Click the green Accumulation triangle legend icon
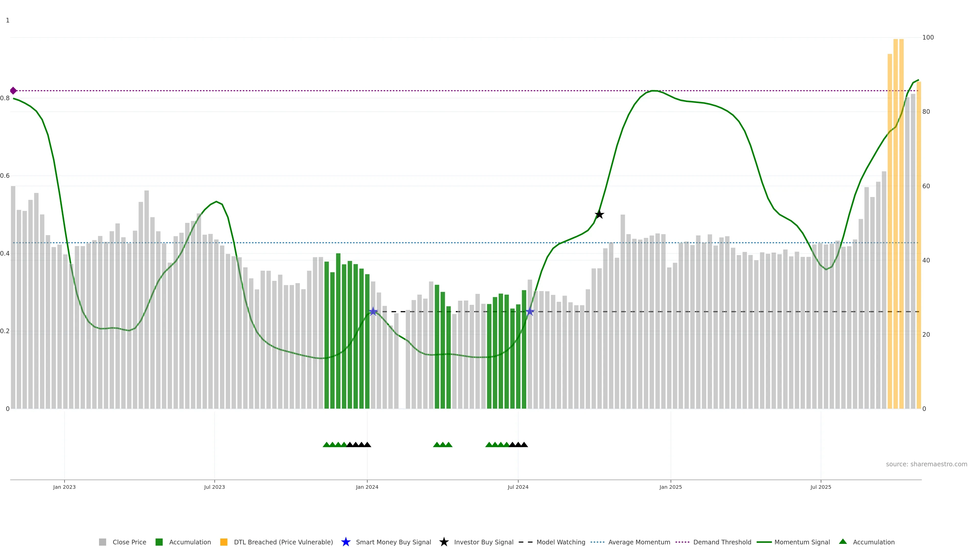This screenshot has height=551, width=980. point(843,542)
